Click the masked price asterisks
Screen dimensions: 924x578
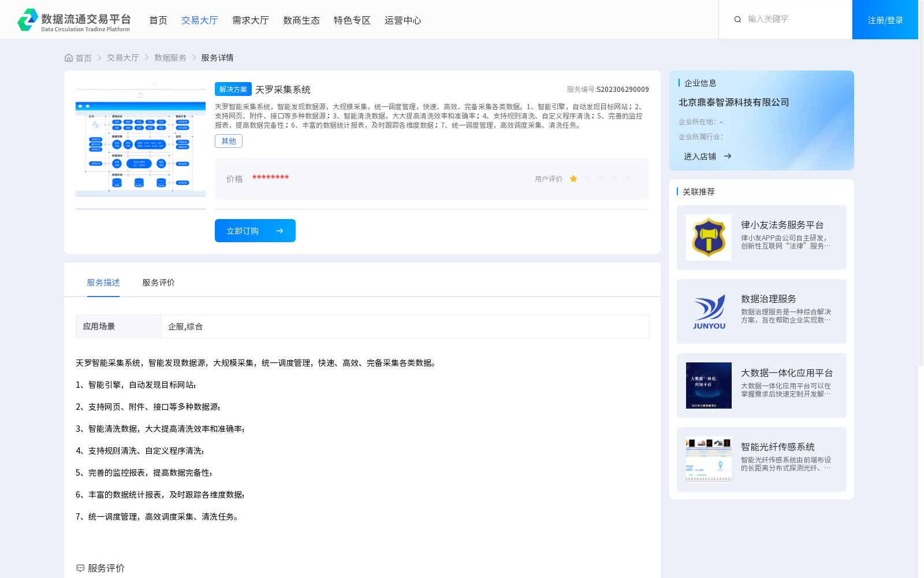click(270, 177)
